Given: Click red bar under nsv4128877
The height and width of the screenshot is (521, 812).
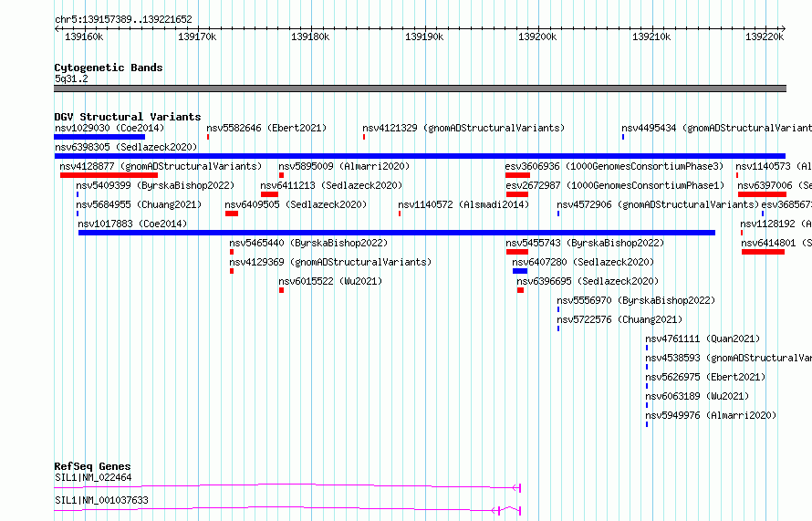Looking at the screenshot, I should click(x=109, y=175).
